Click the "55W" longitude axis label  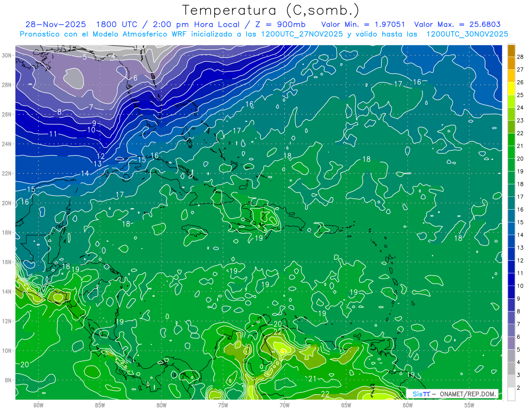[x=469, y=406]
